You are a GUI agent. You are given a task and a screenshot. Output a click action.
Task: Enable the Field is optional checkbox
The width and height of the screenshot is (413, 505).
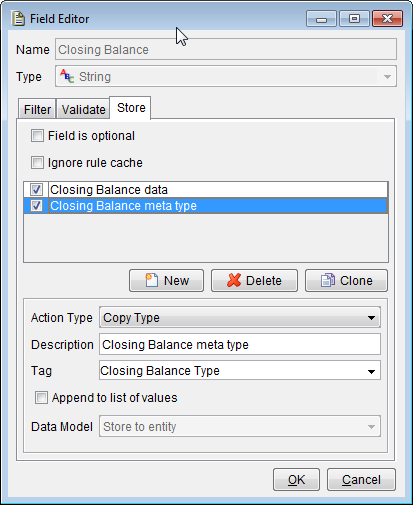click(x=37, y=136)
